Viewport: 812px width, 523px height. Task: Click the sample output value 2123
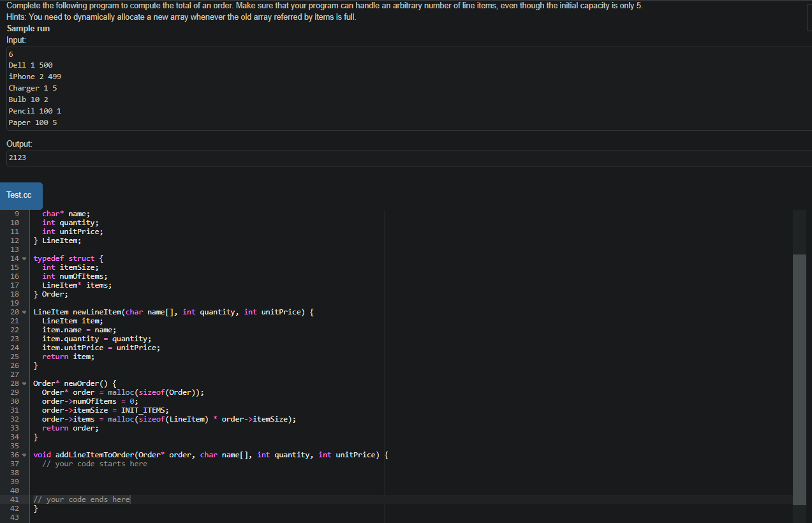pyautogui.click(x=17, y=157)
